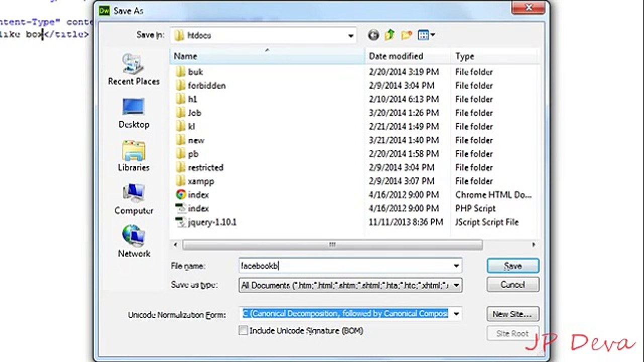Click the date "11/11/2013 8:36 PM"
644x362 pixels.
tap(406, 222)
